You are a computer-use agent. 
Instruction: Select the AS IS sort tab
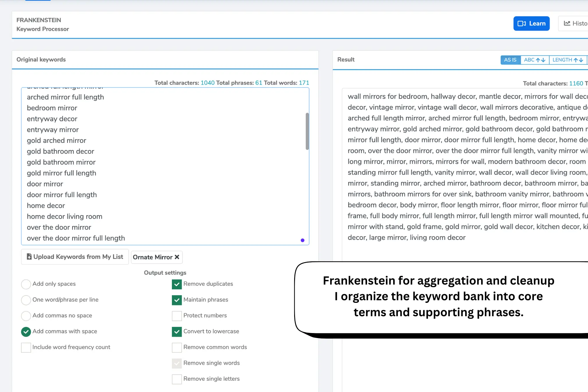pyautogui.click(x=510, y=60)
